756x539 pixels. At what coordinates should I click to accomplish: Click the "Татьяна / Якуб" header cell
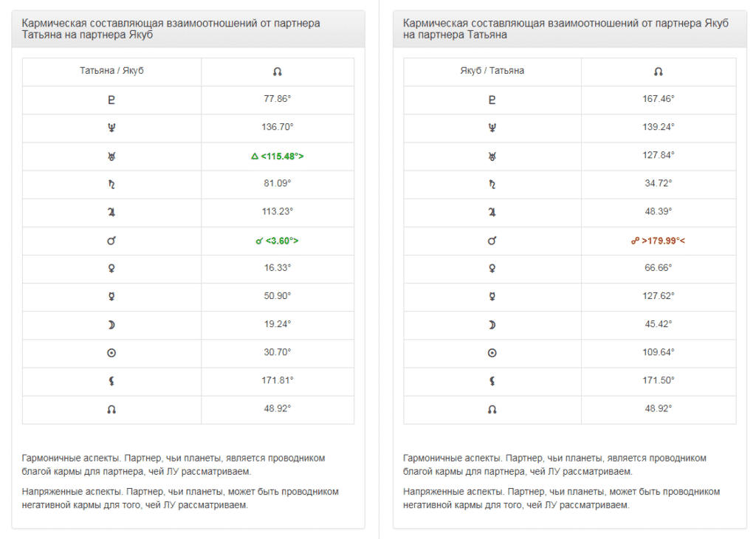pos(111,71)
